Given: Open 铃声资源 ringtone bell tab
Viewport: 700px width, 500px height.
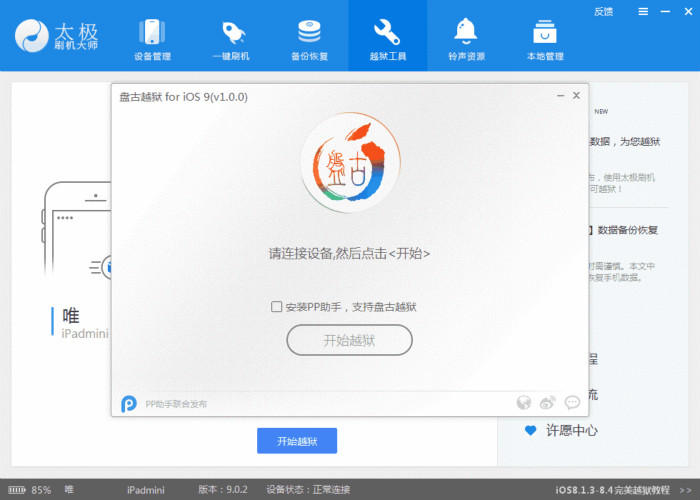Looking at the screenshot, I should click(x=466, y=38).
